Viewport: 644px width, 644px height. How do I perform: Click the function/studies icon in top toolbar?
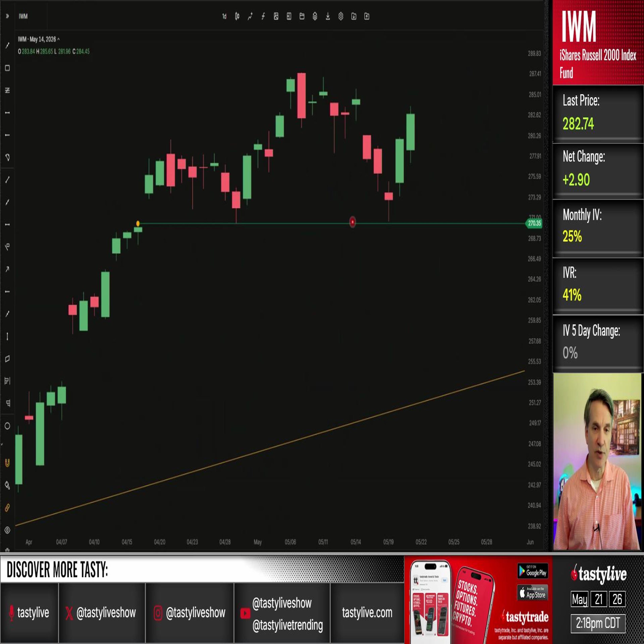263,16
